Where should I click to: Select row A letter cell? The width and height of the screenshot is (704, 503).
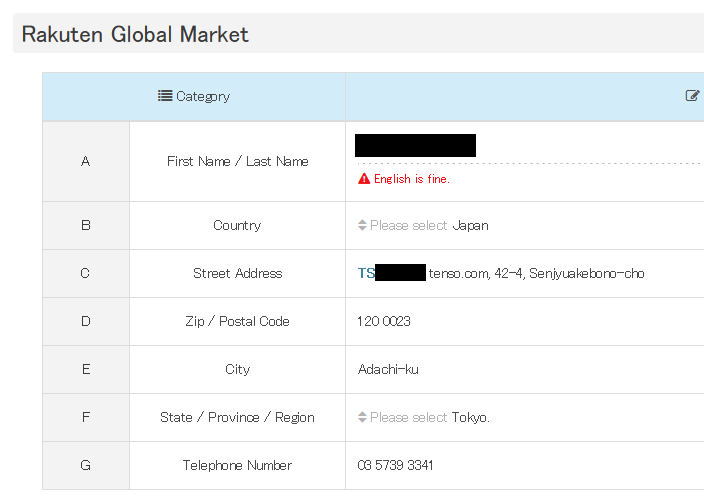click(86, 162)
